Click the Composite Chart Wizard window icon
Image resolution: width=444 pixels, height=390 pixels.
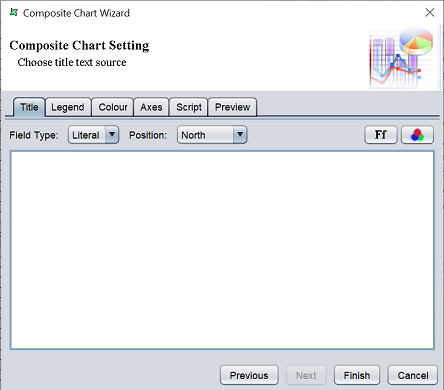tap(14, 13)
